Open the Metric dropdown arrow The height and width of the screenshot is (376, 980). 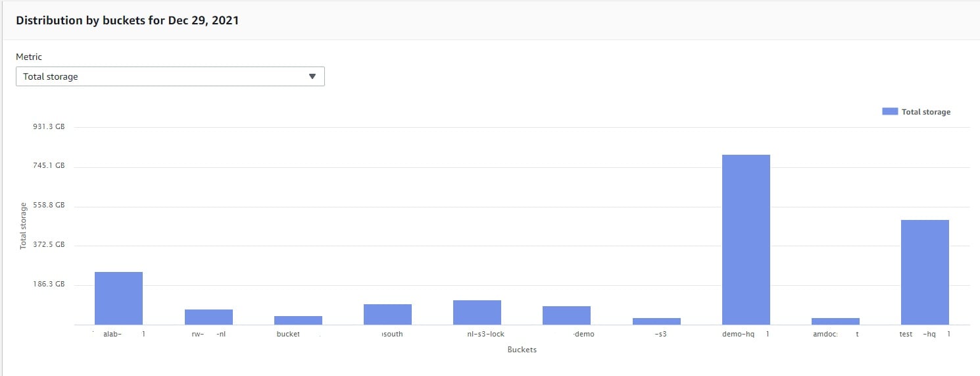click(312, 76)
